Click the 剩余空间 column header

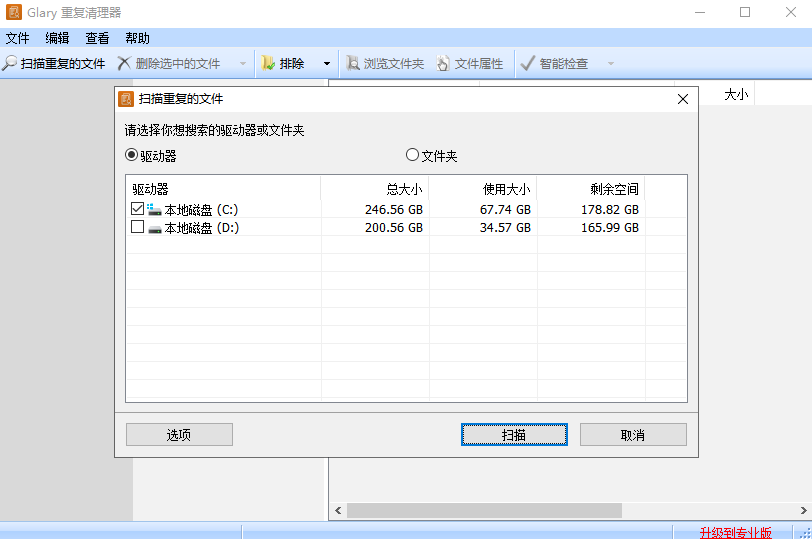(591, 189)
